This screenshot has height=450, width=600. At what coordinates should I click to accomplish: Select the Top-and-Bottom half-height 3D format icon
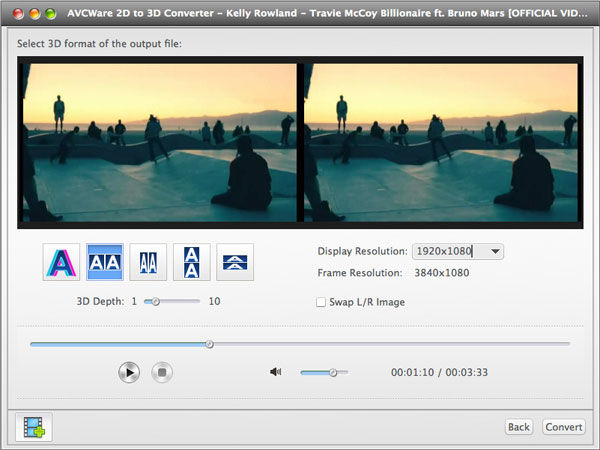(x=235, y=262)
